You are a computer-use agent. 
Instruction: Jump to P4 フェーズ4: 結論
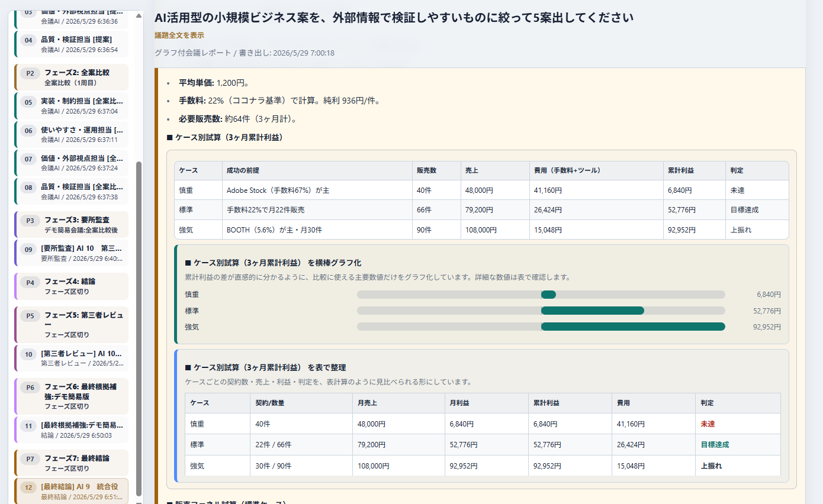point(71,286)
